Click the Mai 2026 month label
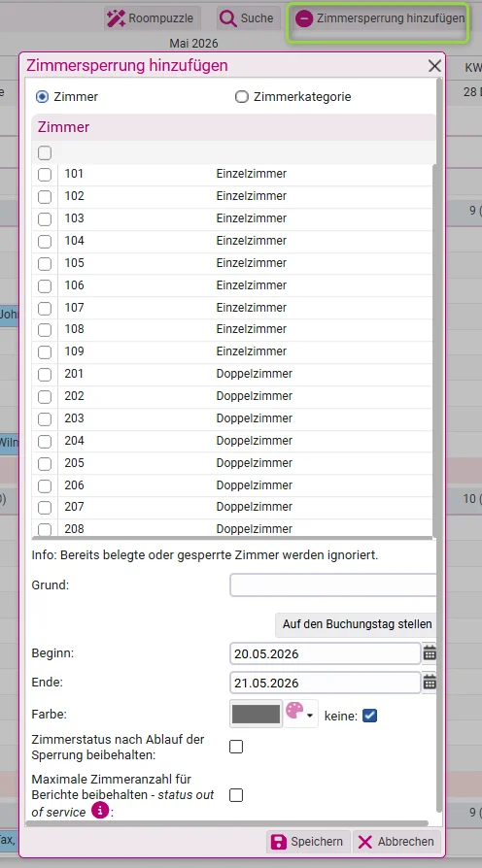 pyautogui.click(x=194, y=43)
